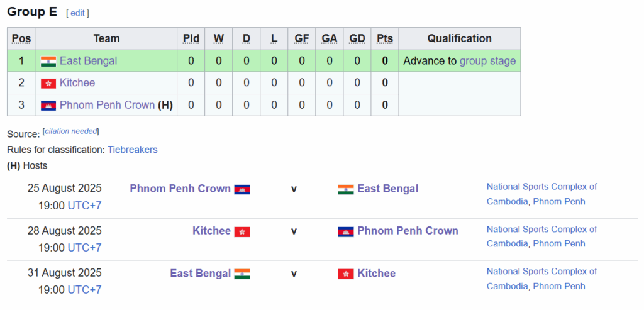This screenshot has height=310, width=644.
Task: Open the National Sports Complex venue link for the 31 August match
Action: [x=541, y=272]
